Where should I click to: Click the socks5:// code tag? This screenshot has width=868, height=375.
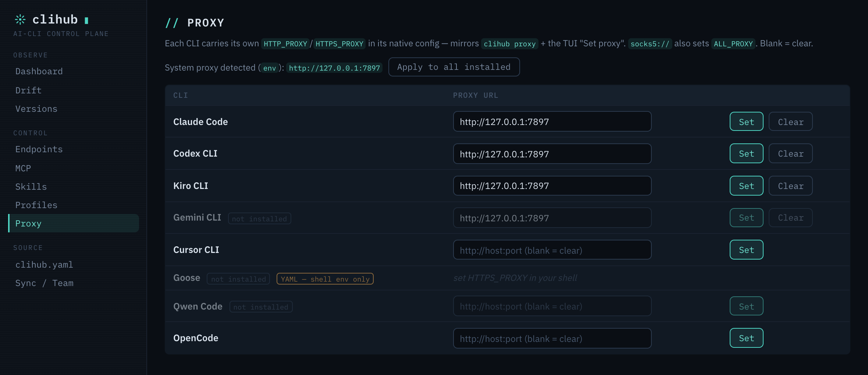click(x=650, y=44)
